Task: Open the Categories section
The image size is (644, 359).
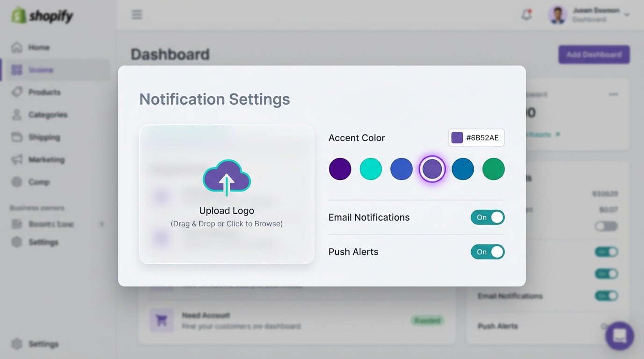Action: [x=48, y=115]
